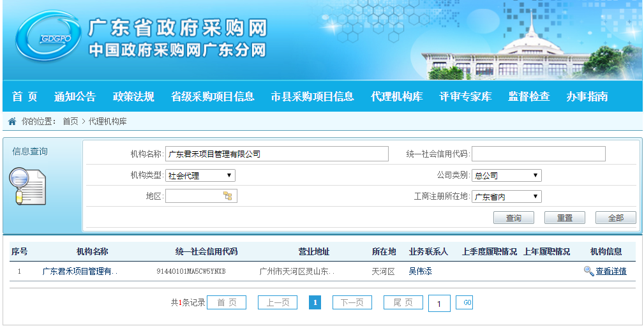Click the 尾页 pagination button
The height and width of the screenshot is (326, 644).
403,302
